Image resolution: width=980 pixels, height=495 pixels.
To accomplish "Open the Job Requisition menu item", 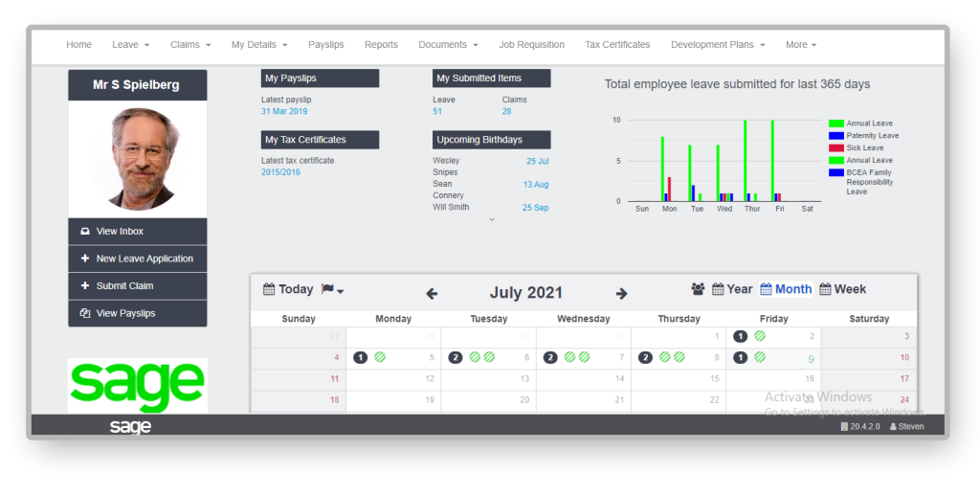I will [x=531, y=45].
